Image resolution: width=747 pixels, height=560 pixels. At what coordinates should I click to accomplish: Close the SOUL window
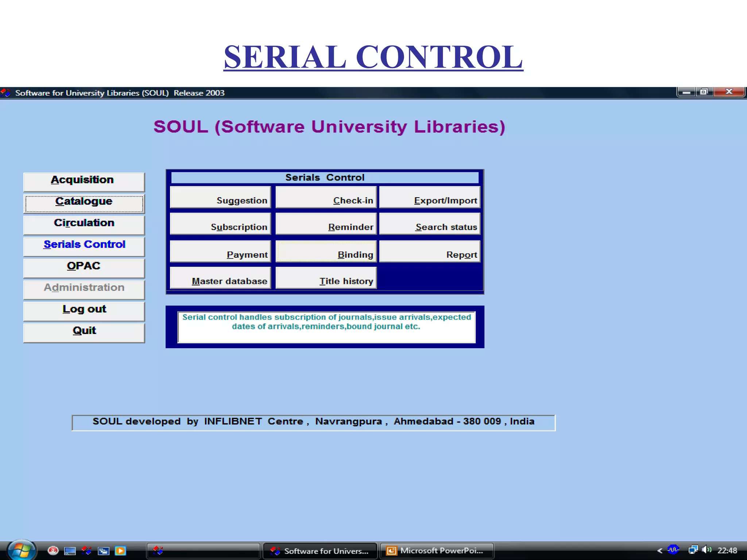(x=729, y=92)
